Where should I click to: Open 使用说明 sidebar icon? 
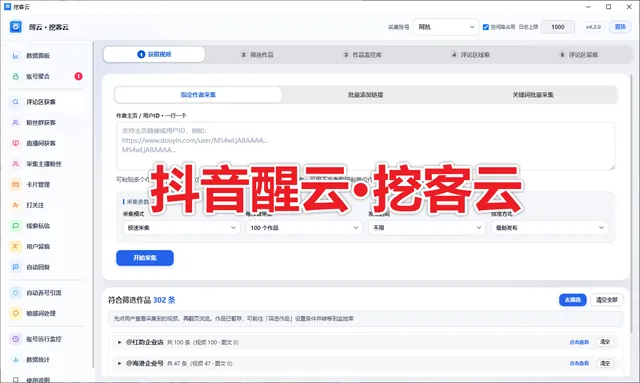[x=16, y=380]
